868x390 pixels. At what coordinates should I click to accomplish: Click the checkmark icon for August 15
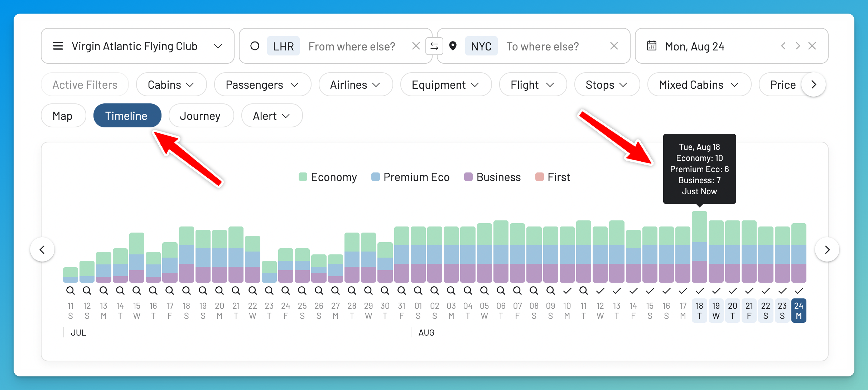[x=650, y=291]
